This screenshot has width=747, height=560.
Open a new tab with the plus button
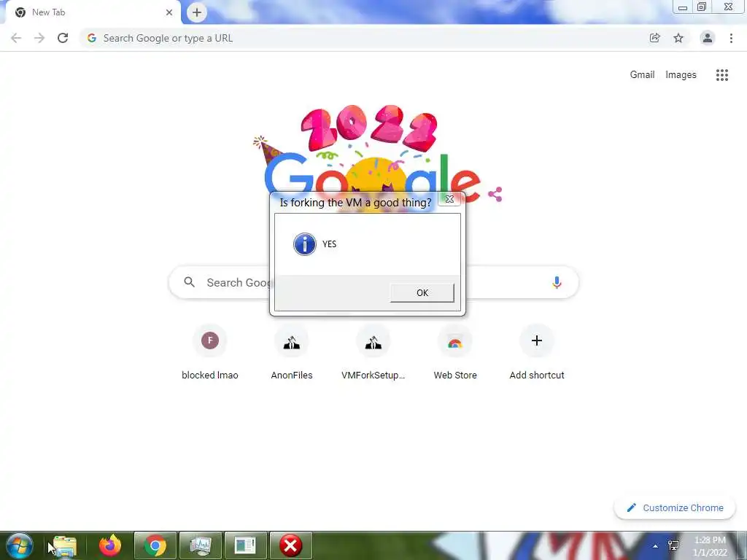[x=197, y=12]
